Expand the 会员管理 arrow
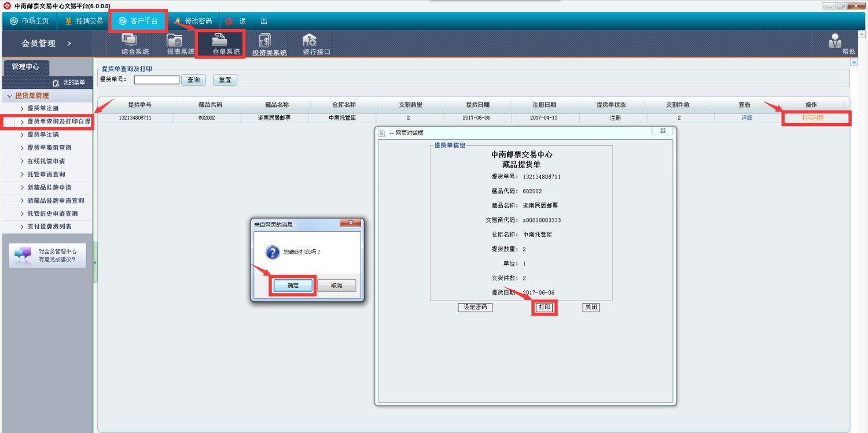868x433 pixels. (69, 44)
